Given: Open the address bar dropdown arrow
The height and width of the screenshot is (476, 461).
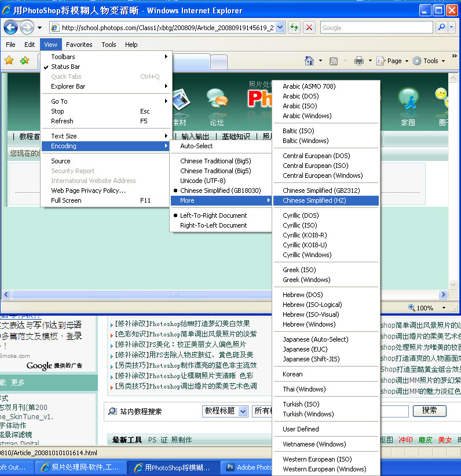Looking at the screenshot, I should click(280, 28).
